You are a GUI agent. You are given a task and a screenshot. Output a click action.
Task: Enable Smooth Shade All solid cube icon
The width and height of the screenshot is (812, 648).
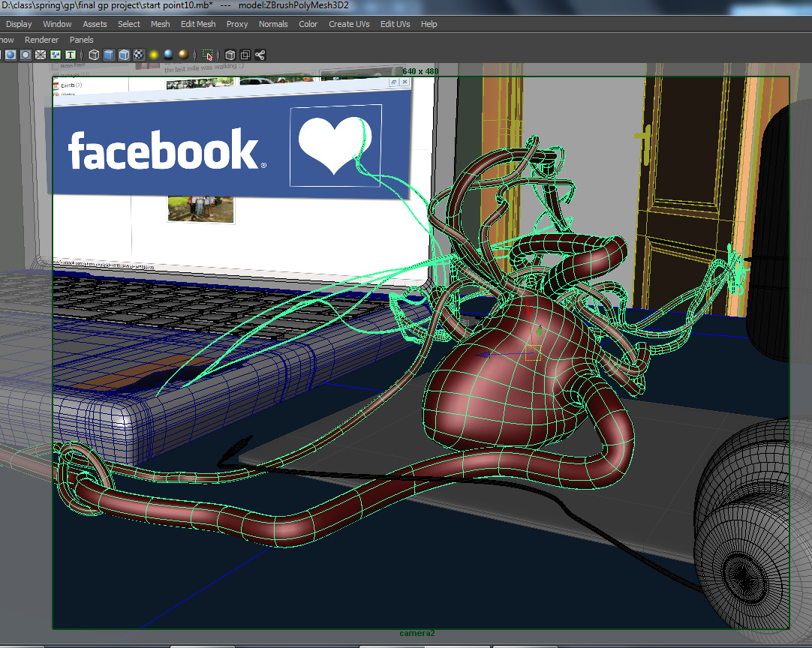[x=109, y=55]
